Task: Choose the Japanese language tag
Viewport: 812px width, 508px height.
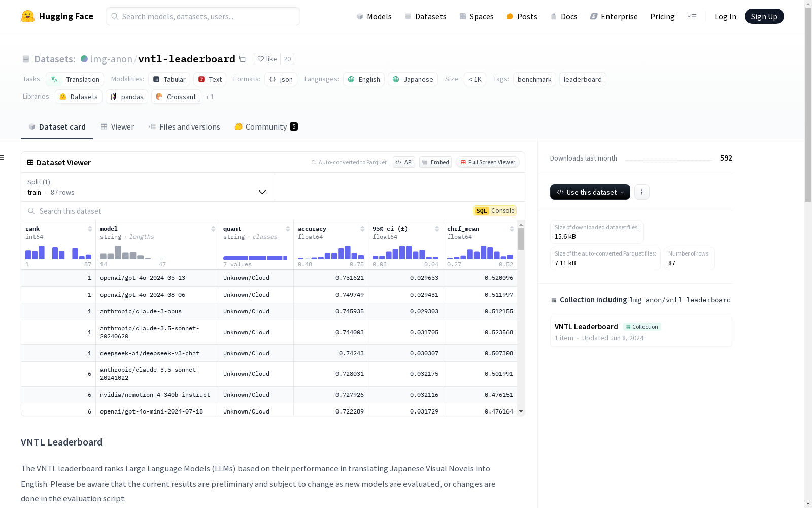Action: tap(413, 79)
